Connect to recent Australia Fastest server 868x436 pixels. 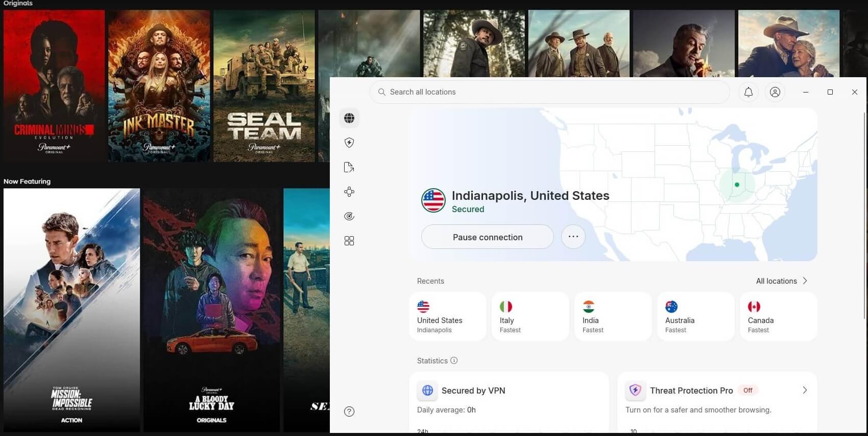pos(696,316)
